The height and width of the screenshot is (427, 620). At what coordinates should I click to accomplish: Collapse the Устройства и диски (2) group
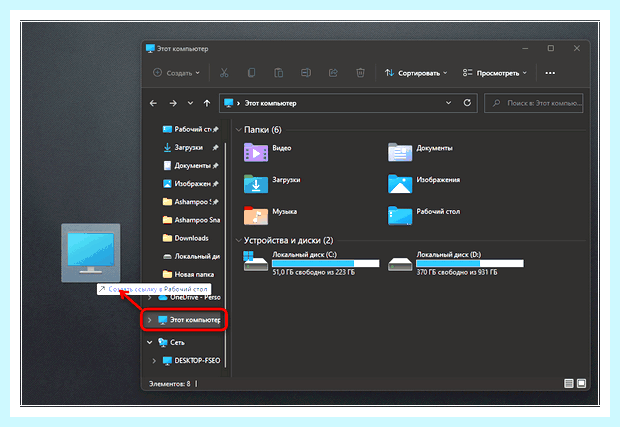pos(238,240)
